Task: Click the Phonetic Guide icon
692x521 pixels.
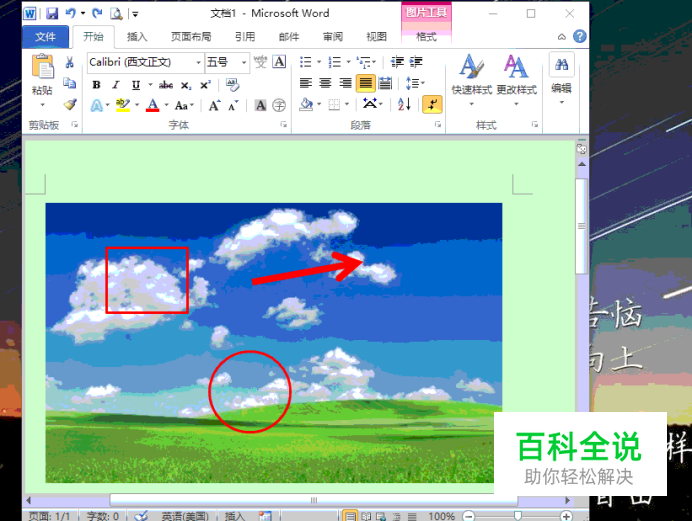Action: [x=260, y=62]
